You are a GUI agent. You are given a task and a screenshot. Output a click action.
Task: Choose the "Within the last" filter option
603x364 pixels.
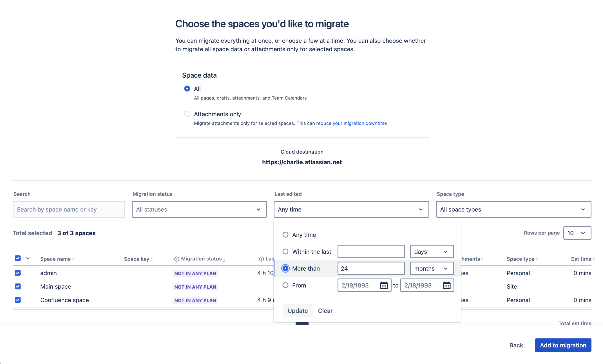pyautogui.click(x=285, y=251)
